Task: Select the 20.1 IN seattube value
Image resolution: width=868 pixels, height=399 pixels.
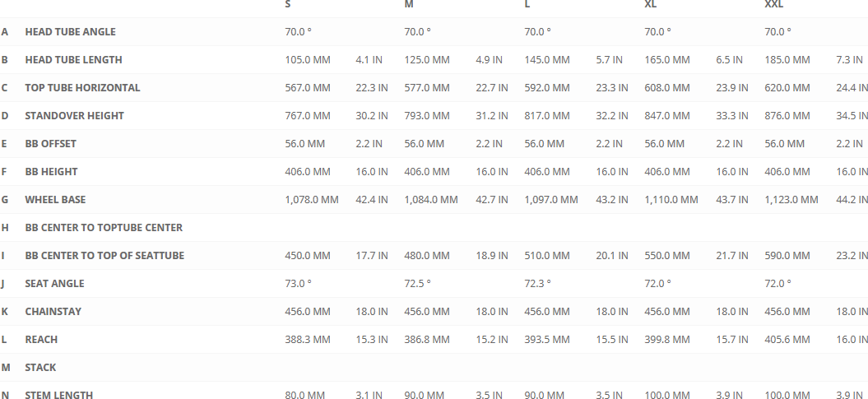Action: point(612,256)
